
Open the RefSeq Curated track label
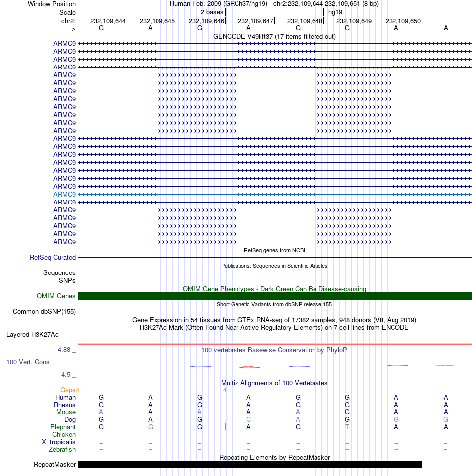[x=53, y=258]
